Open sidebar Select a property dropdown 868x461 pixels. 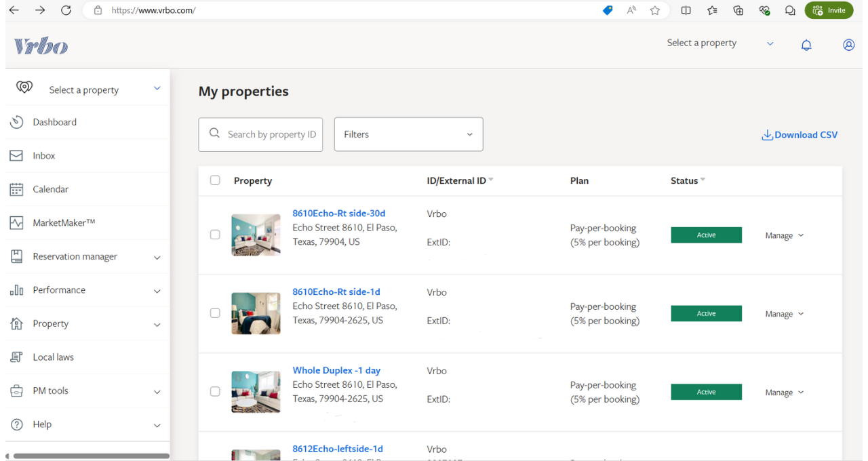point(87,89)
